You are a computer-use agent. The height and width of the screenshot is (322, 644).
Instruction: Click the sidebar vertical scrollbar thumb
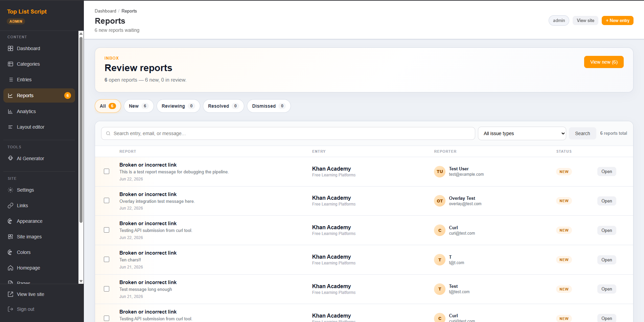pyautogui.click(x=81, y=130)
